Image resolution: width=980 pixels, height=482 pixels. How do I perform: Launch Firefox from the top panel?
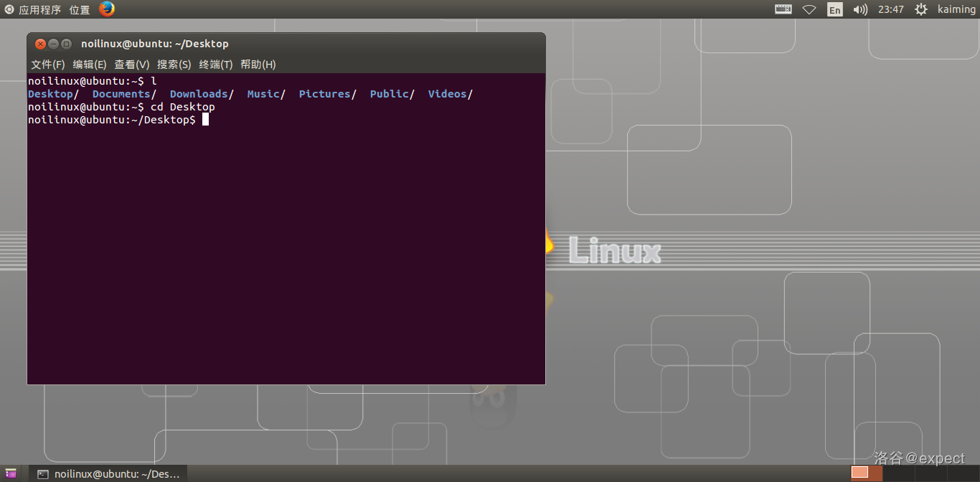[107, 9]
